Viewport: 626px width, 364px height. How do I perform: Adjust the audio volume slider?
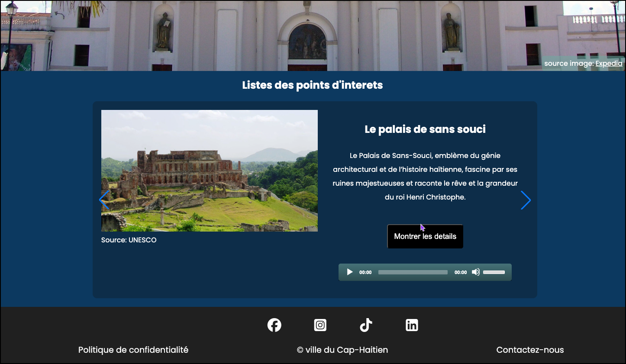(494, 272)
